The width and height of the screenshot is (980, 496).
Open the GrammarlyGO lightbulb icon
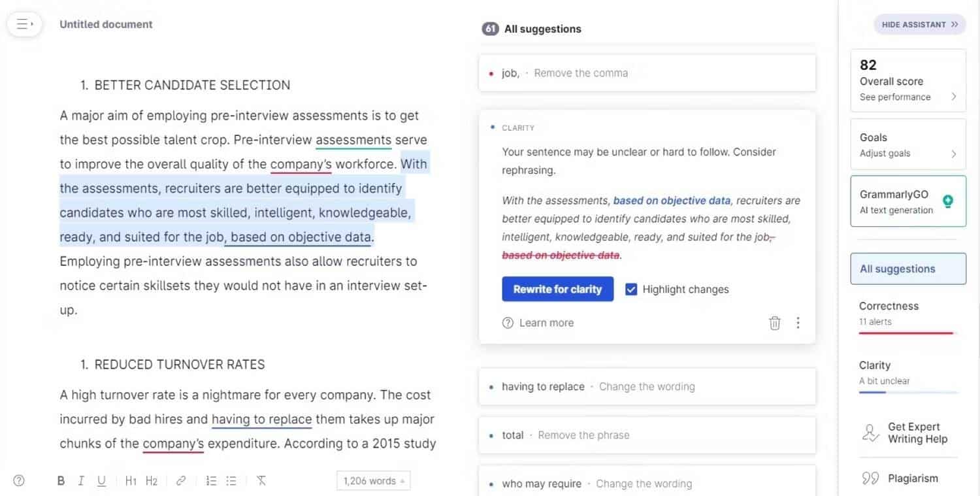[x=948, y=201]
